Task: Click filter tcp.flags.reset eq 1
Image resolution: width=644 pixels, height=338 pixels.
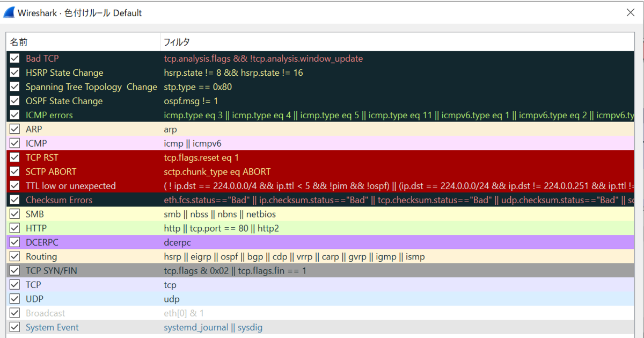Action: 201,157
